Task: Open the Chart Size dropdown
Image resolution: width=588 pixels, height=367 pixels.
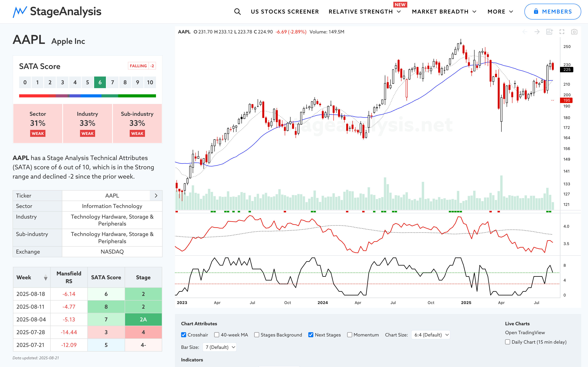Action: (431, 335)
